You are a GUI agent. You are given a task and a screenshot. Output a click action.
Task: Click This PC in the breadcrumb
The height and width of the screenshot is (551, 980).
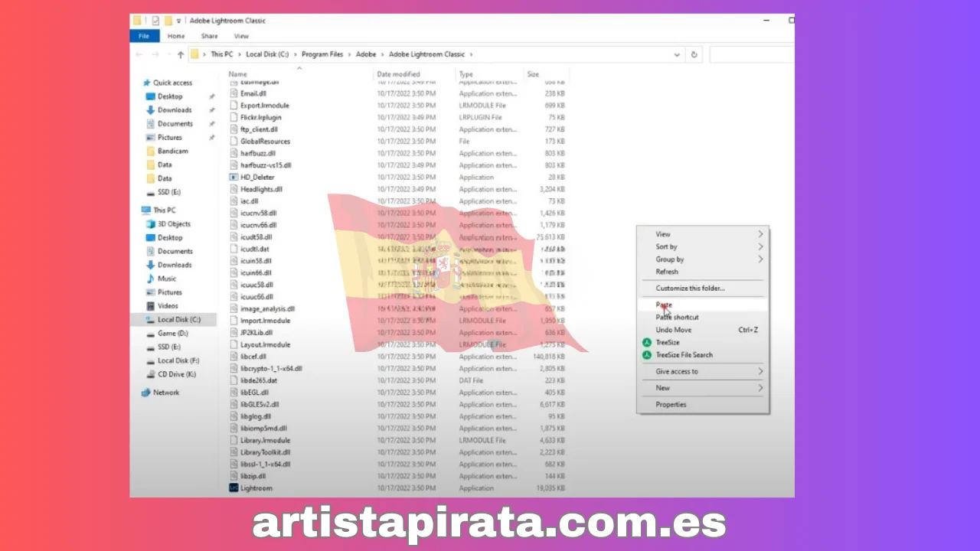222,54
